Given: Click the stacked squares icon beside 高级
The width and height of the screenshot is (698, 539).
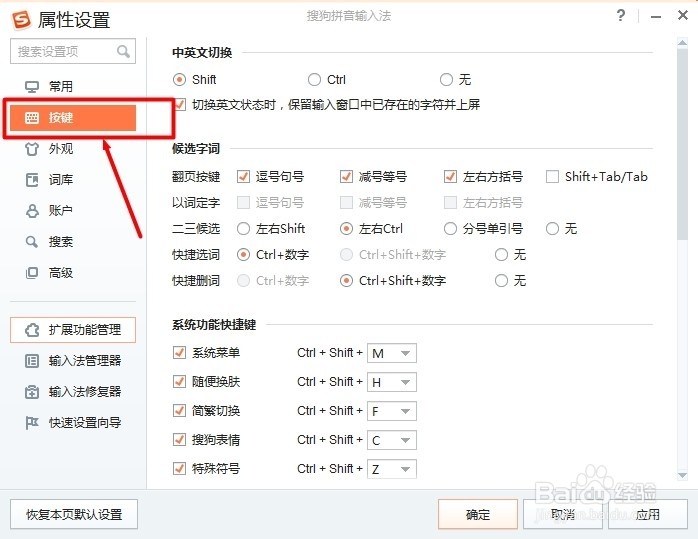Looking at the screenshot, I should pyautogui.click(x=32, y=272).
